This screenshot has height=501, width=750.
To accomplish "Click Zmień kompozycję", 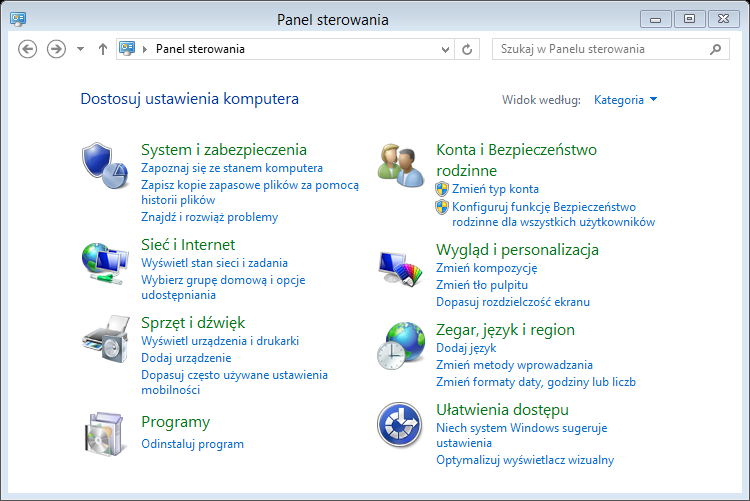I will [486, 268].
